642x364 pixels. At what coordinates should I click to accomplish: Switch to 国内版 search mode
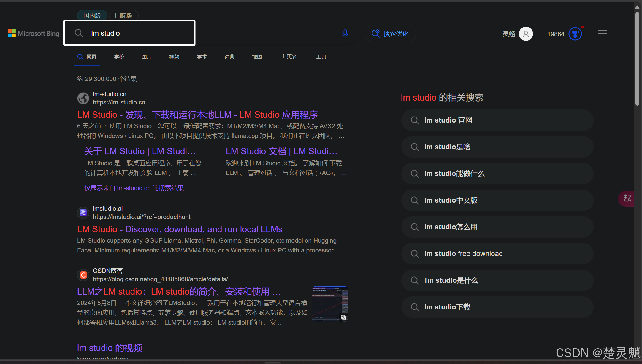point(92,15)
